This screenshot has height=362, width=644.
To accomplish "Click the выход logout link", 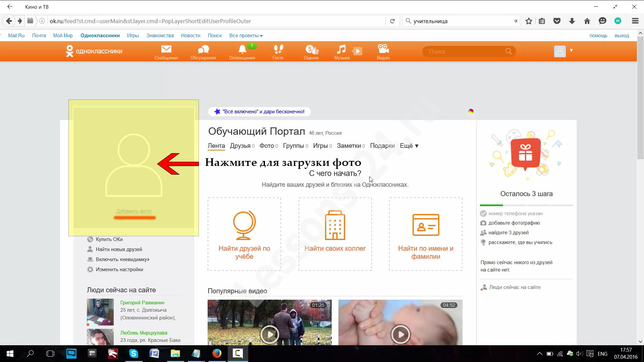I will (x=622, y=36).
